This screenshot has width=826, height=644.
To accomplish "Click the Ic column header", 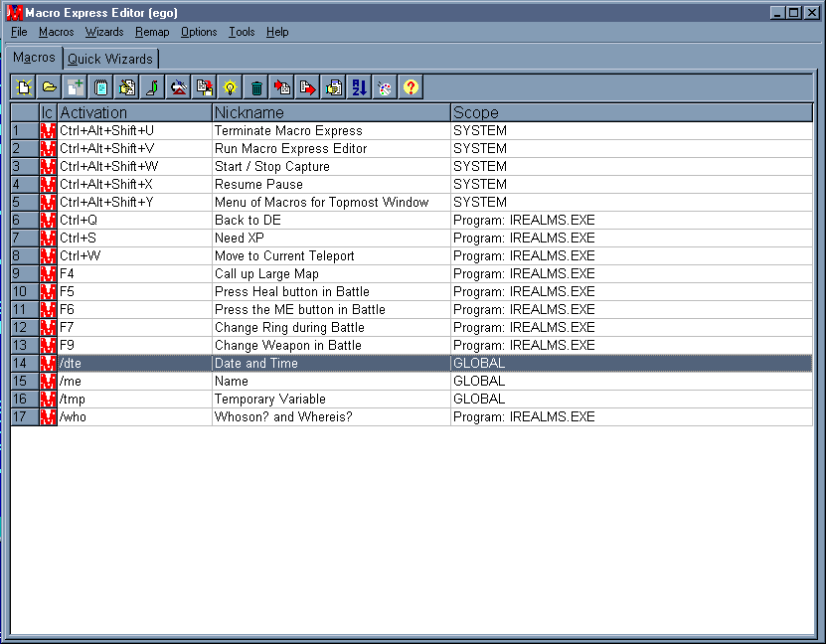I will 48,112.
